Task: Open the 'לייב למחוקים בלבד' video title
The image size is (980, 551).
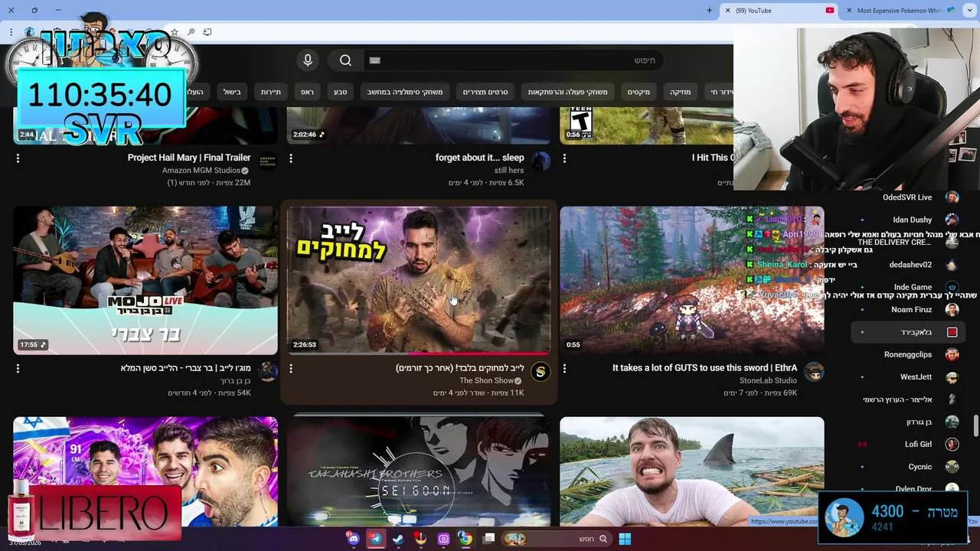Action: pyautogui.click(x=459, y=368)
